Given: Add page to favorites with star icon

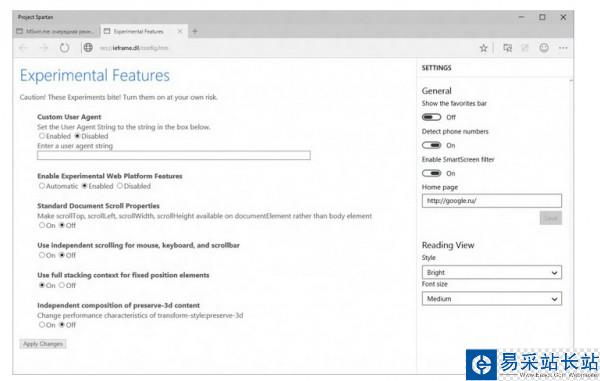Looking at the screenshot, I should [484, 48].
